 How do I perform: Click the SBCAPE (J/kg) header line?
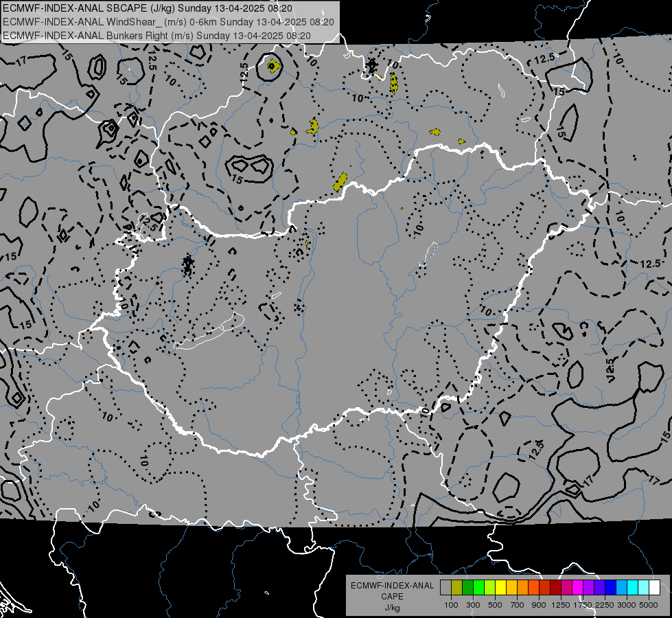(x=148, y=8)
